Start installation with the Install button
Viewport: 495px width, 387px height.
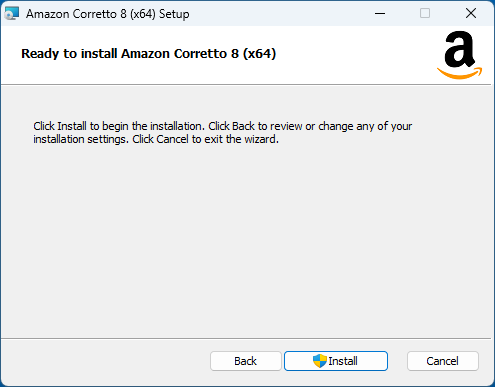click(336, 361)
